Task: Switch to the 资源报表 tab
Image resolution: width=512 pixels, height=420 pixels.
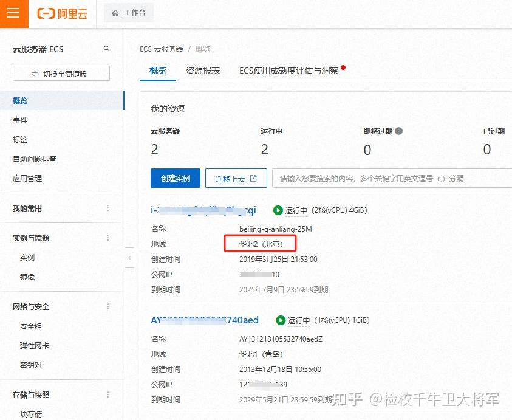Action: click(203, 71)
